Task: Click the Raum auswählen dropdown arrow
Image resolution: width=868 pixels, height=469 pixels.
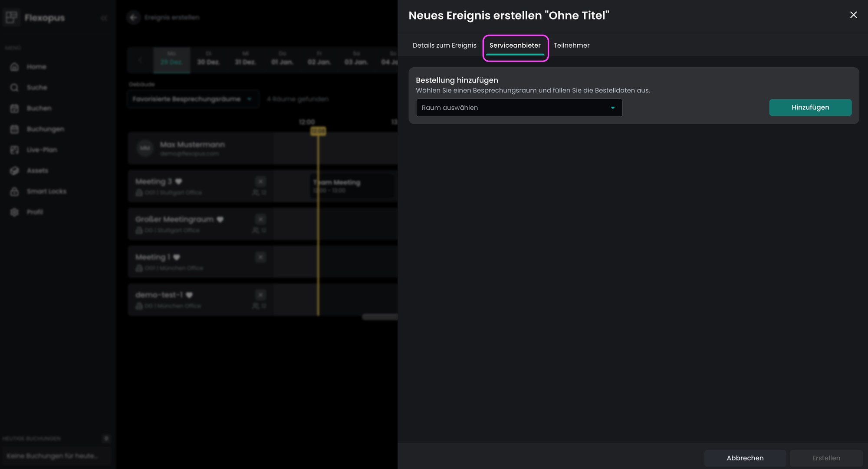Action: [613, 108]
